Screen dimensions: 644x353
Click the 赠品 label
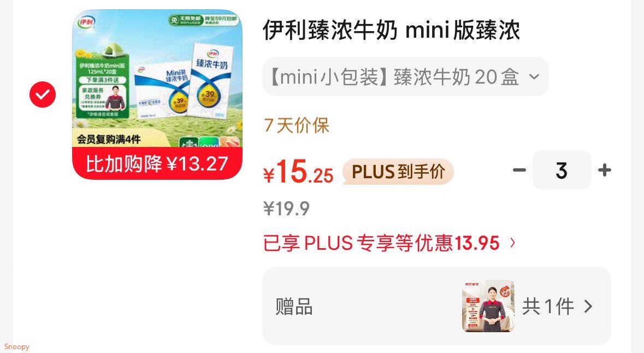pyautogui.click(x=294, y=307)
